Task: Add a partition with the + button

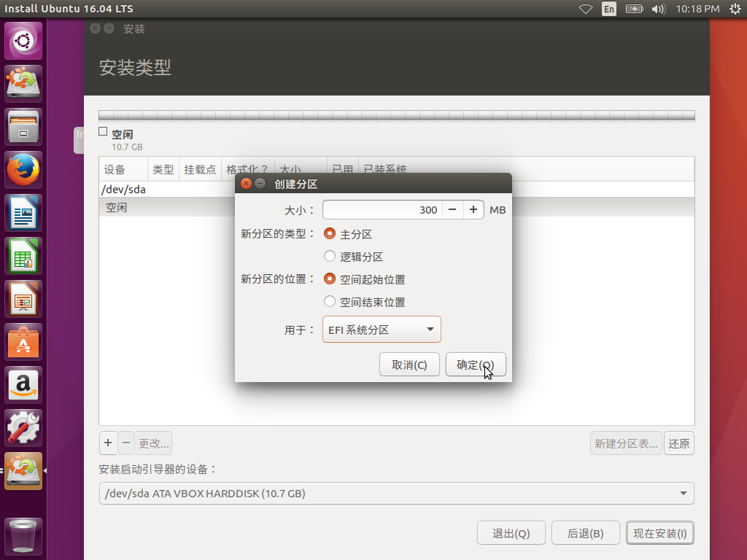Action: click(108, 443)
